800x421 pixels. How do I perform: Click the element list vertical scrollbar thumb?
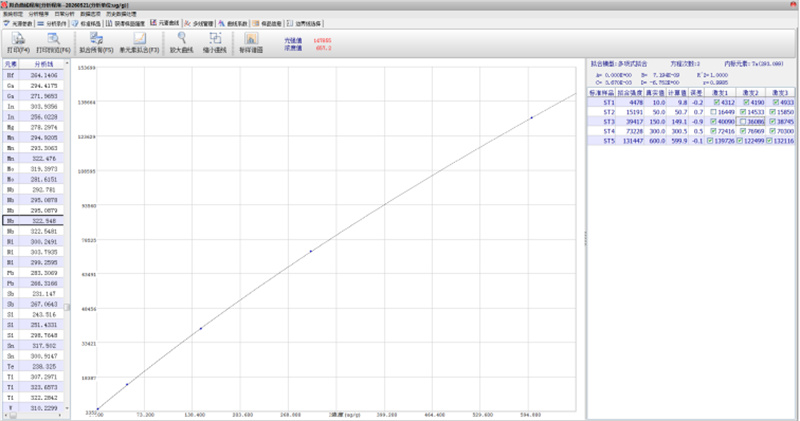click(67, 307)
